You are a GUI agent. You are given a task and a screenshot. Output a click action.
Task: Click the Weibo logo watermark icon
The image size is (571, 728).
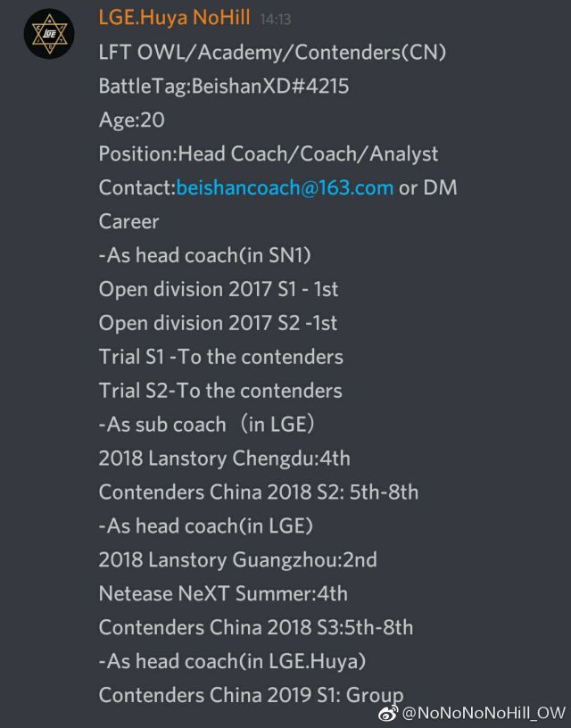[387, 713]
